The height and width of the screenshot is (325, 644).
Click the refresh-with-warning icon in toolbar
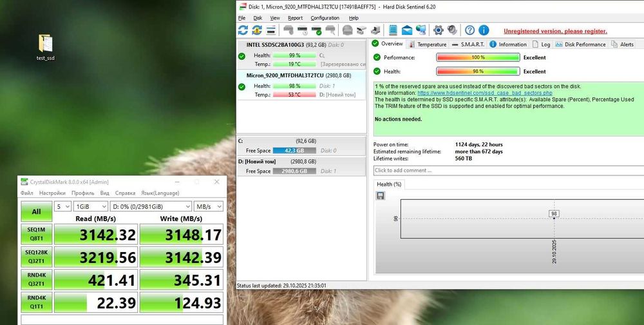[x=257, y=30]
